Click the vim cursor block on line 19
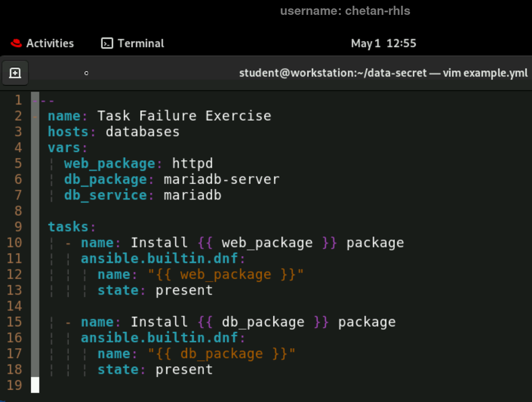Screen dimensions: 532x402 pyautogui.click(x=35, y=385)
